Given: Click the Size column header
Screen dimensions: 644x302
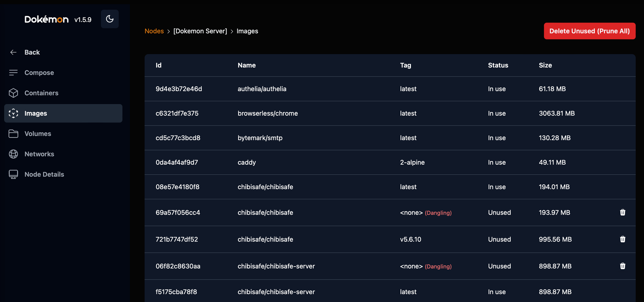Looking at the screenshot, I should (x=545, y=65).
